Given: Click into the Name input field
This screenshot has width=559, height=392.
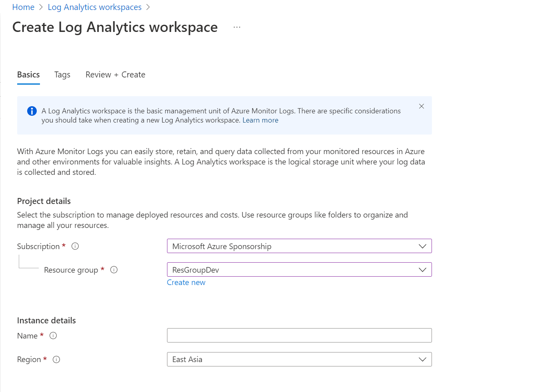Looking at the screenshot, I should (x=299, y=335).
